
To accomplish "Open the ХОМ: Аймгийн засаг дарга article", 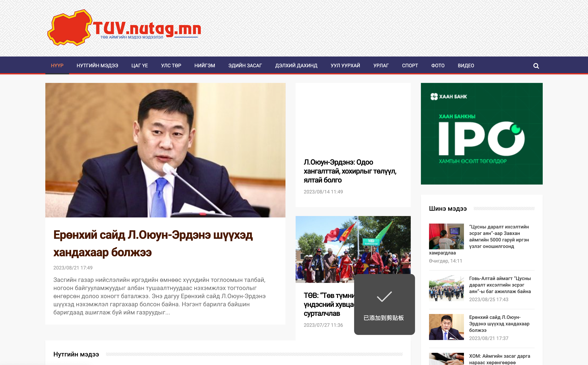I will pyautogui.click(x=499, y=359).
